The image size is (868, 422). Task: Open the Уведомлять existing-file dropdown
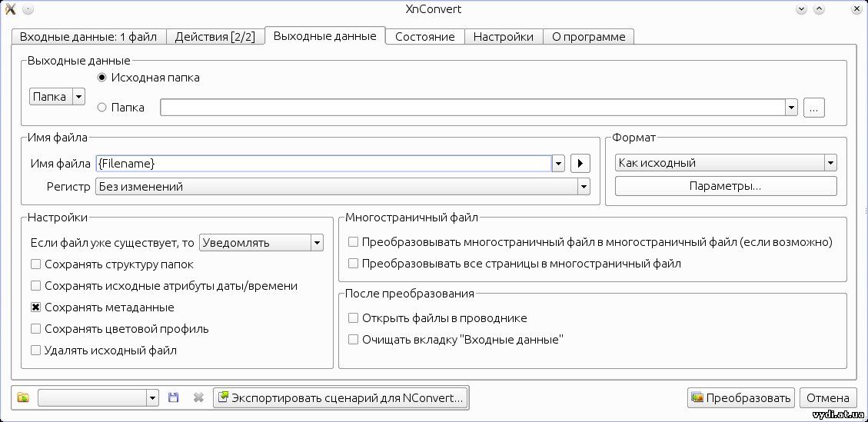click(x=261, y=243)
